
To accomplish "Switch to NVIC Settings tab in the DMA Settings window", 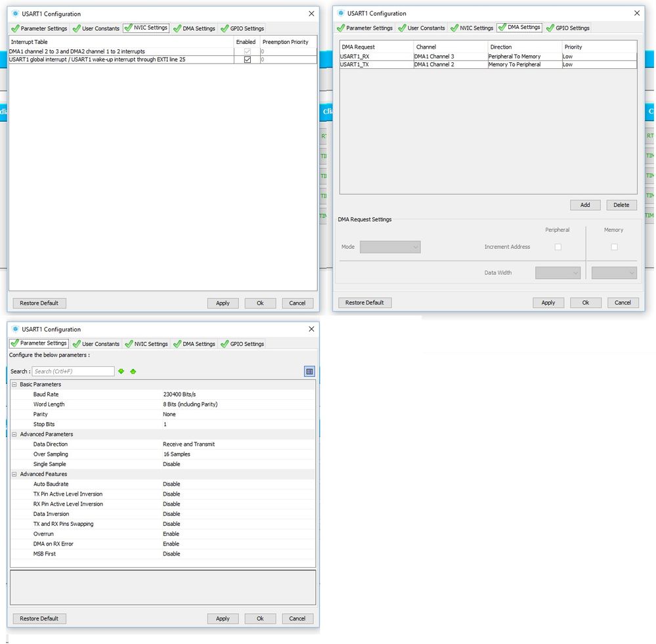I will (472, 28).
